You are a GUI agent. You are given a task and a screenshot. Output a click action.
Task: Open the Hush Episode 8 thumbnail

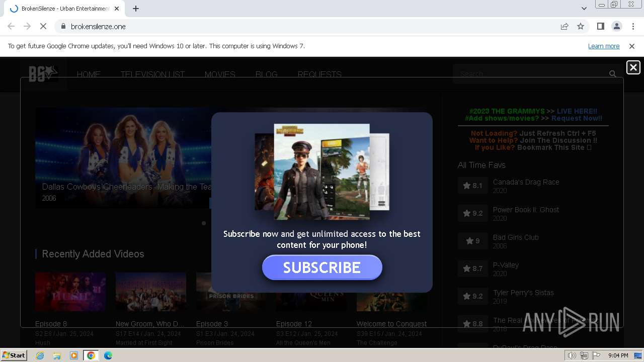[70, 292]
